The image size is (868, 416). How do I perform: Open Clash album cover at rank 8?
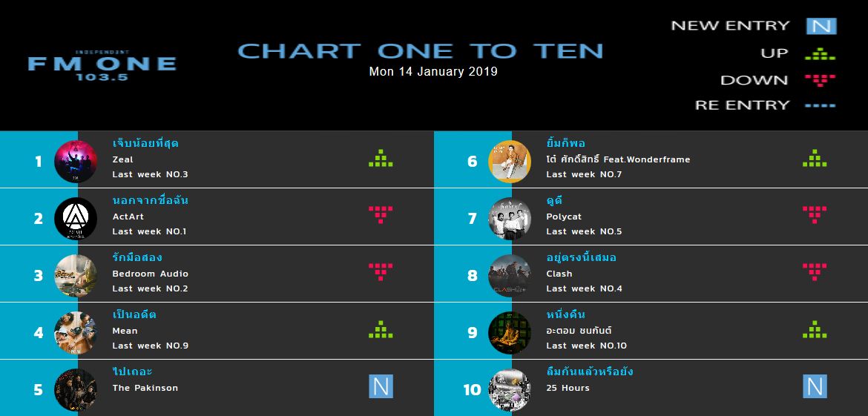510,276
